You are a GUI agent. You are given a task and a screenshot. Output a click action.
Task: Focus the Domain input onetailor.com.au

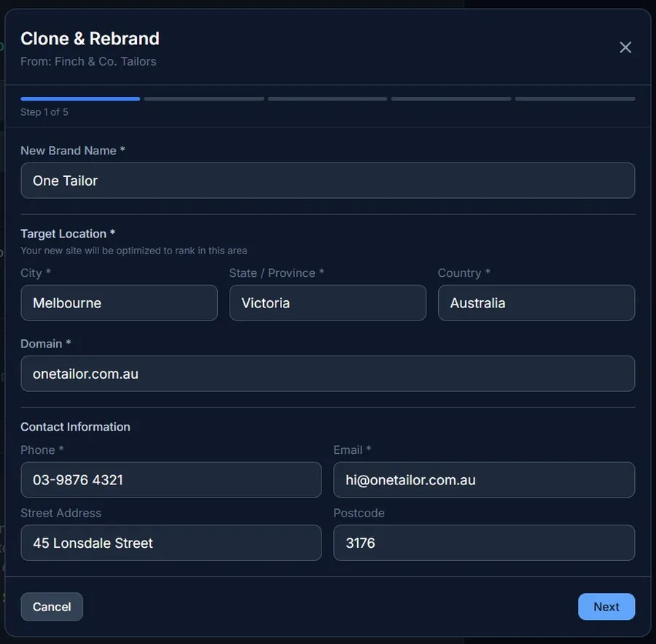(x=327, y=374)
